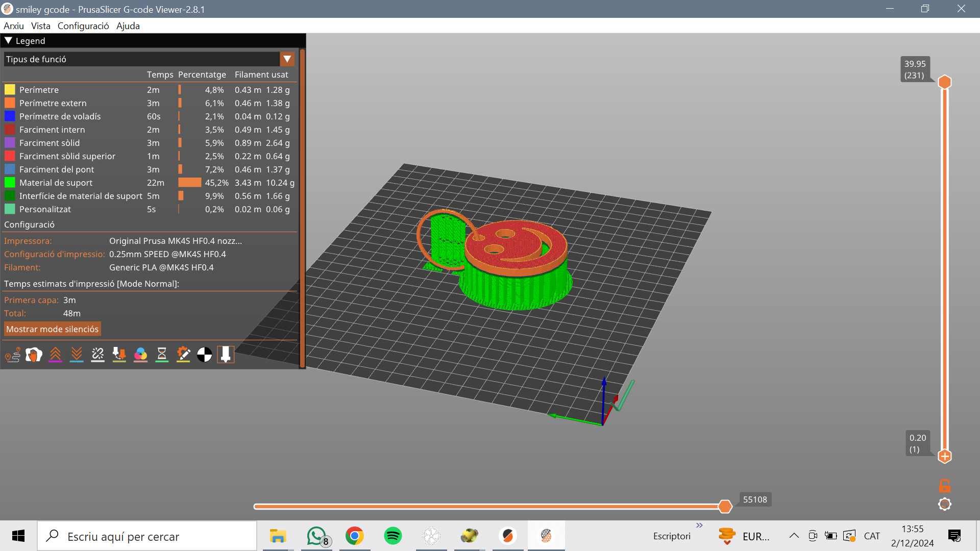Screen dimensions: 980x551
Task: Toggle travel moves visibility icon
Action: coord(12,355)
